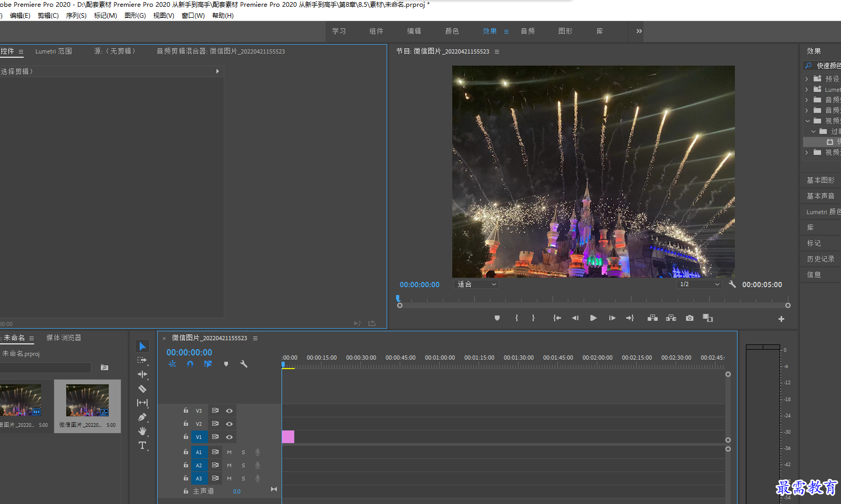Step back one frame
This screenshot has height=504, width=841.
coord(575,318)
